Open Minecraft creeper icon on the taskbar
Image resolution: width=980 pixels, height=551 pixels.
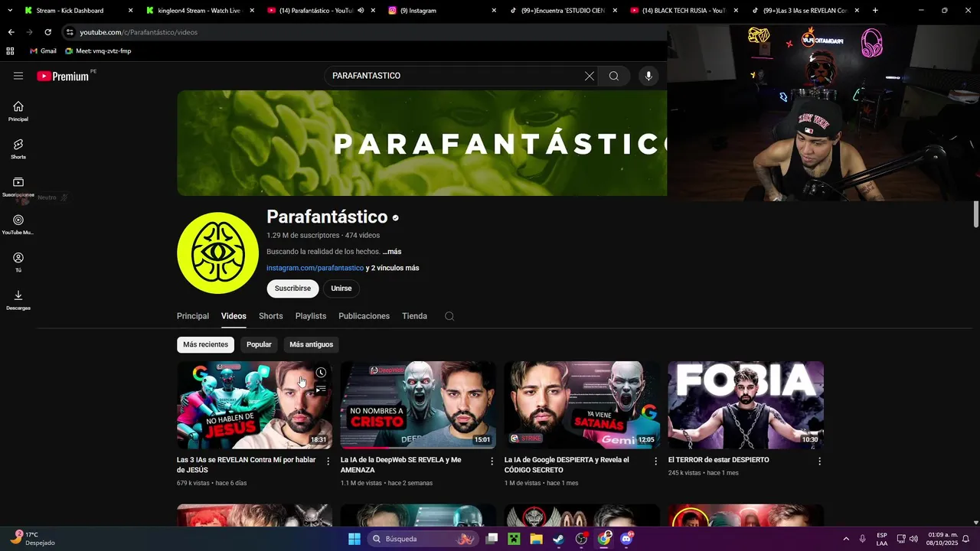(x=514, y=539)
